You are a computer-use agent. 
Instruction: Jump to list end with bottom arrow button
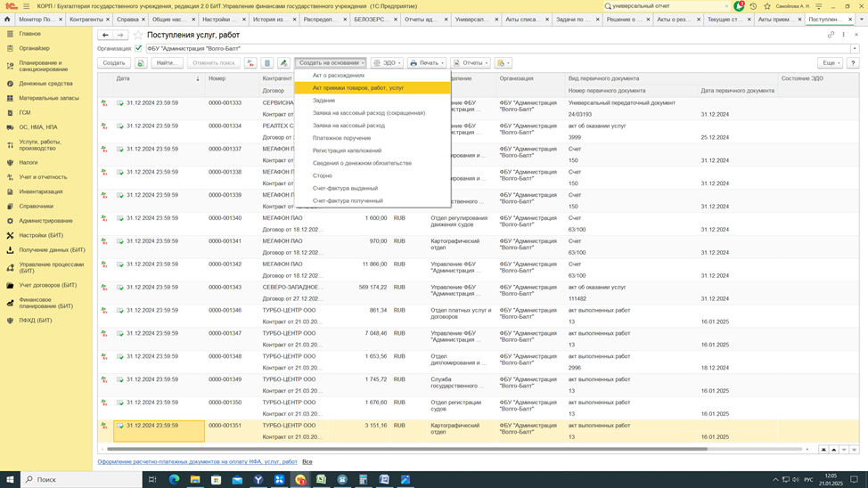854,450
